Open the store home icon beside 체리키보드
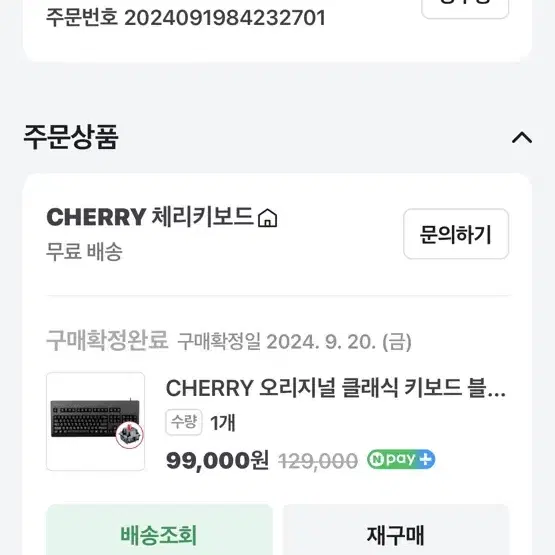 point(268,218)
